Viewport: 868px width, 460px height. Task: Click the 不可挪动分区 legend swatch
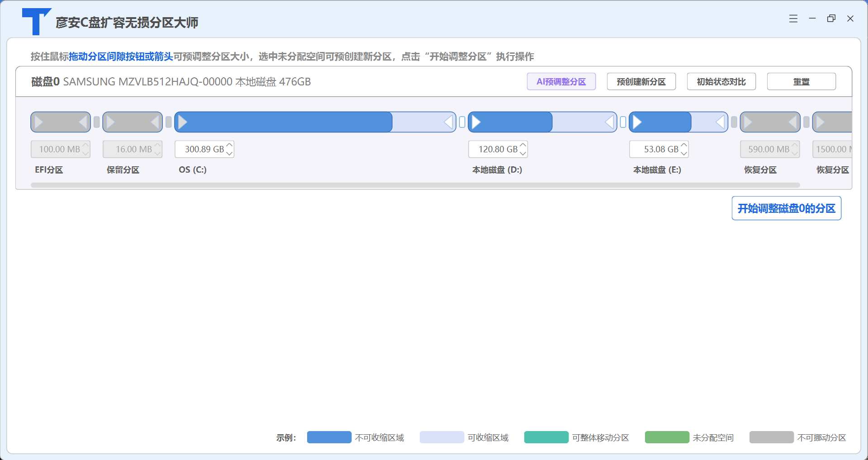tap(772, 437)
